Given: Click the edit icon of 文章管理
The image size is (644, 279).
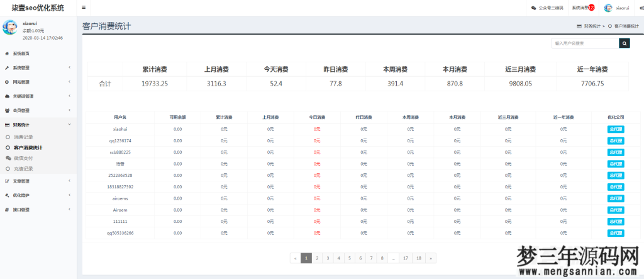Looking at the screenshot, I should (7, 181).
